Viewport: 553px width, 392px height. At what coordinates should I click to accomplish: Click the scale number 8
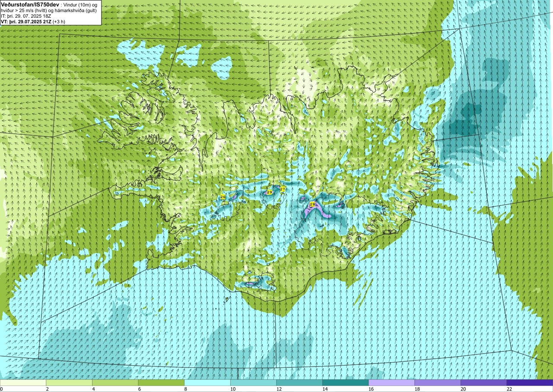coord(185,389)
